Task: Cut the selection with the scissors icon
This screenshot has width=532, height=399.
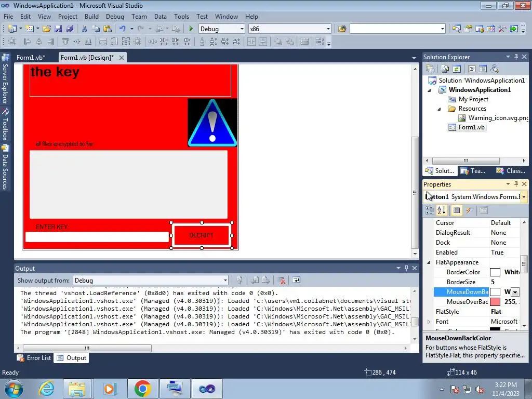Action: tap(84, 29)
